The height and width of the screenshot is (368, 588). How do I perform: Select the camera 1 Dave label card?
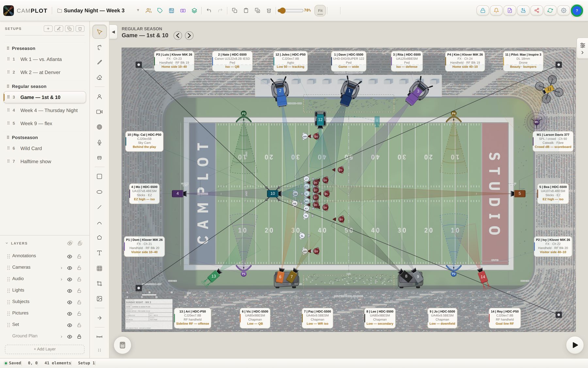349,61
